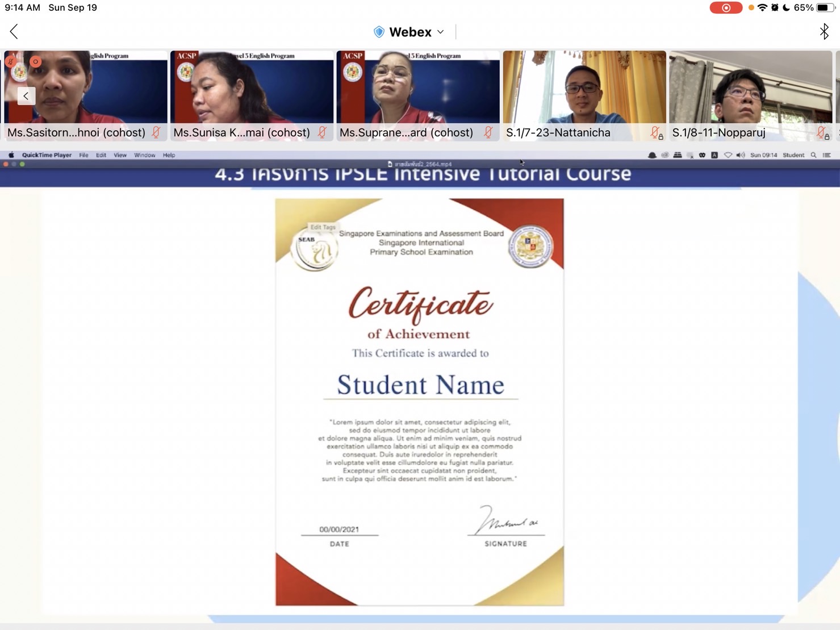This screenshot has width=840, height=630.
Task: Tap muted mic icon for Ms.Supranee
Action: tap(488, 132)
